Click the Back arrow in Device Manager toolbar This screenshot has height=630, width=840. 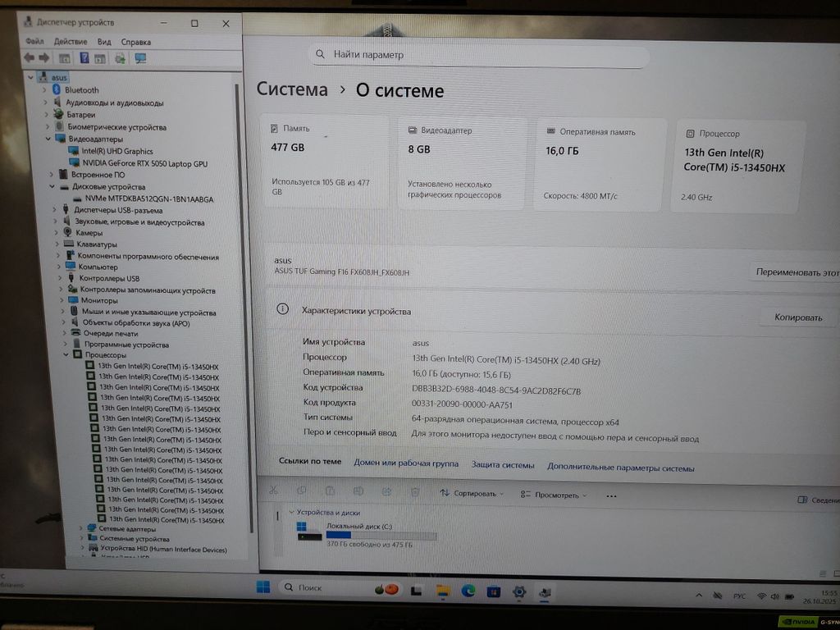point(28,58)
